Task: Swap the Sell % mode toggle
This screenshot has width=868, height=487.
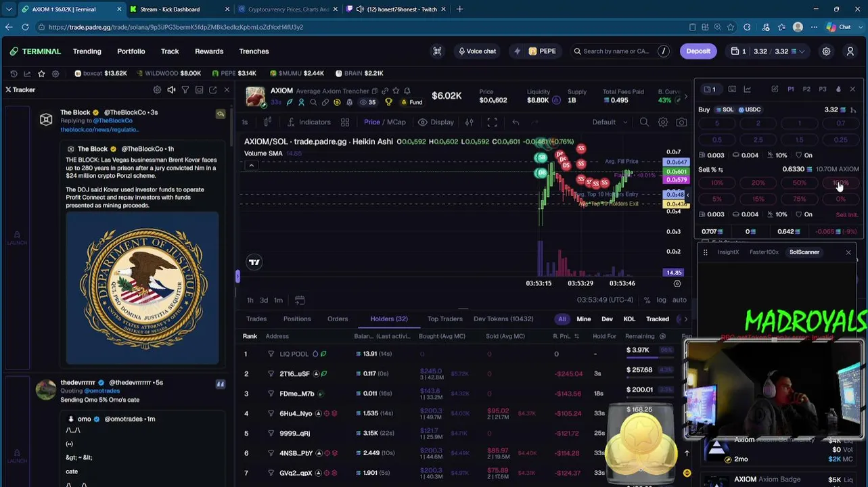Action: (x=721, y=170)
